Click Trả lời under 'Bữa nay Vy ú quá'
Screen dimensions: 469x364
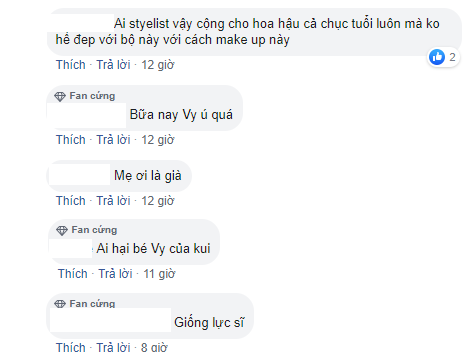pyautogui.click(x=113, y=140)
